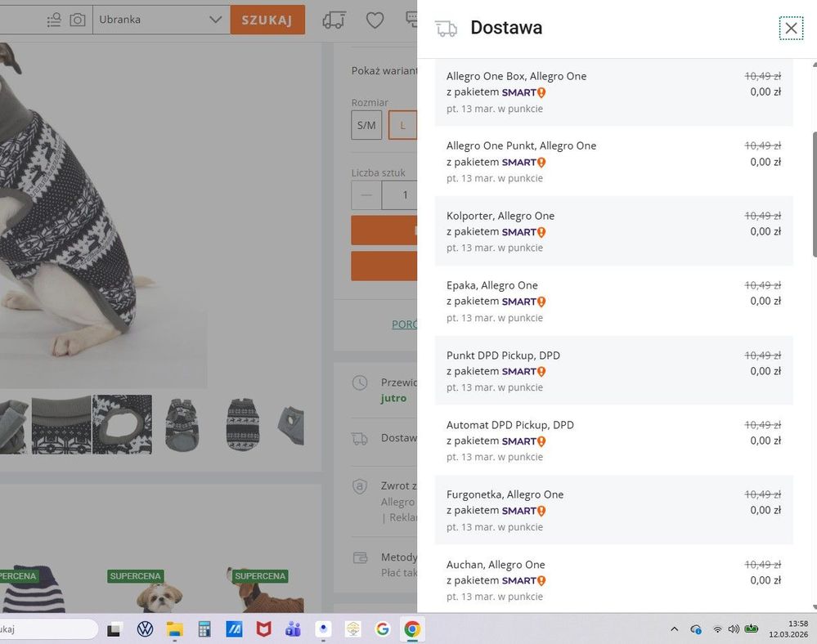Open McAfee from the taskbar
This screenshot has width=817, height=644.
tap(263, 629)
